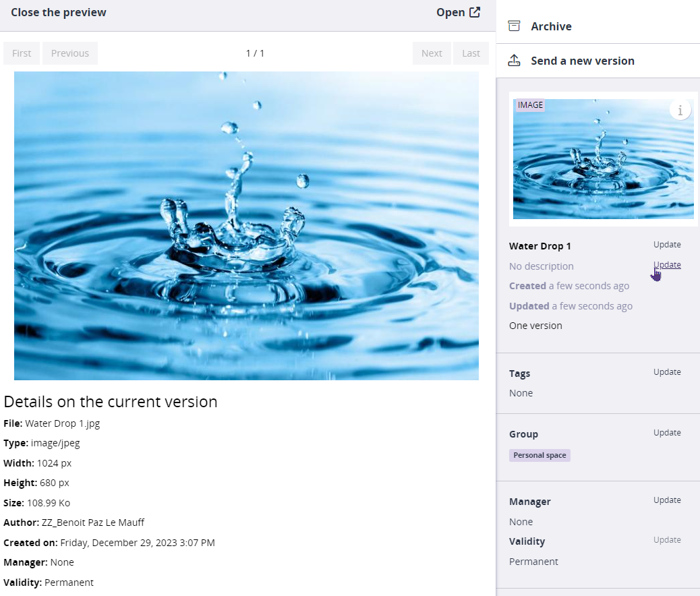Image resolution: width=700 pixels, height=596 pixels.
Task: Click the large water drop preview image
Action: point(246,226)
